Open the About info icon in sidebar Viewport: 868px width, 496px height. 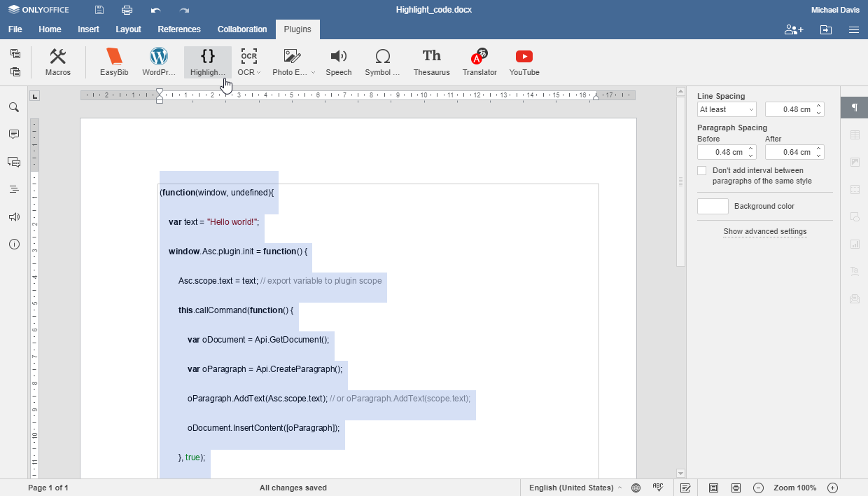click(14, 244)
